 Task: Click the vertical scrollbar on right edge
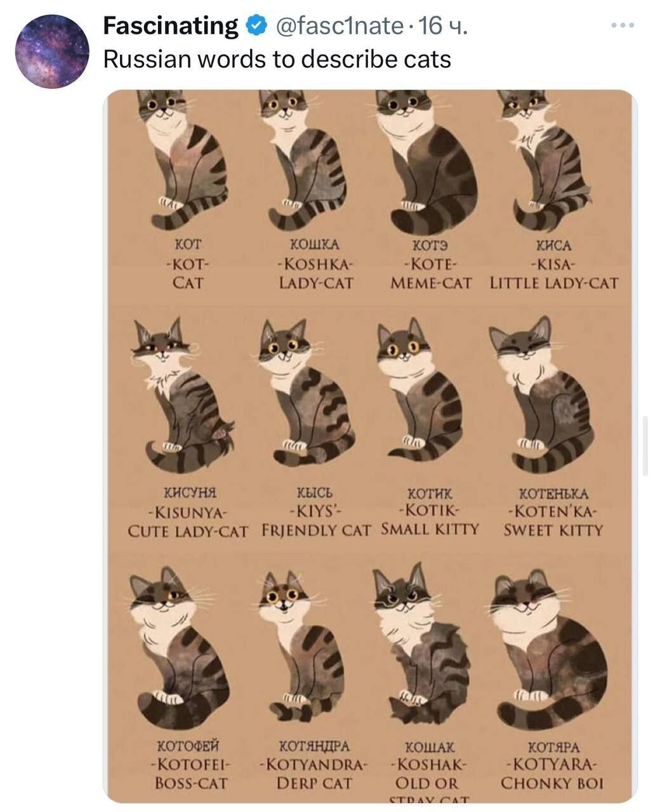(645, 445)
